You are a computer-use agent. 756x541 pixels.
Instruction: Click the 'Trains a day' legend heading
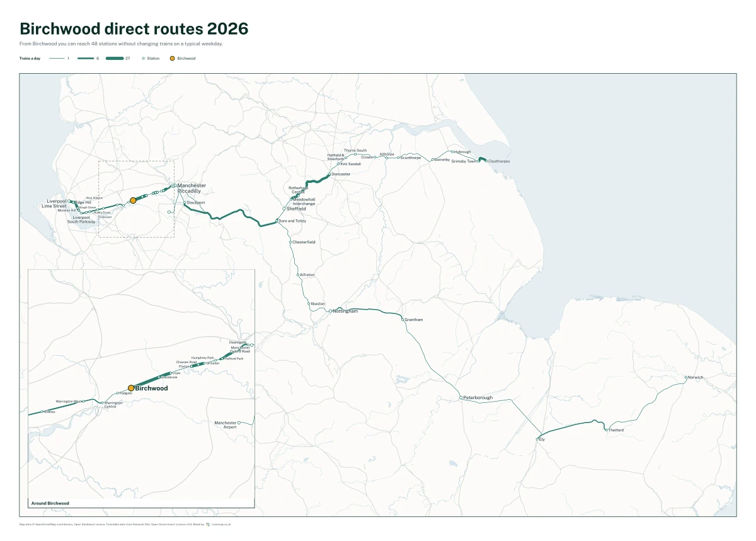pos(30,58)
